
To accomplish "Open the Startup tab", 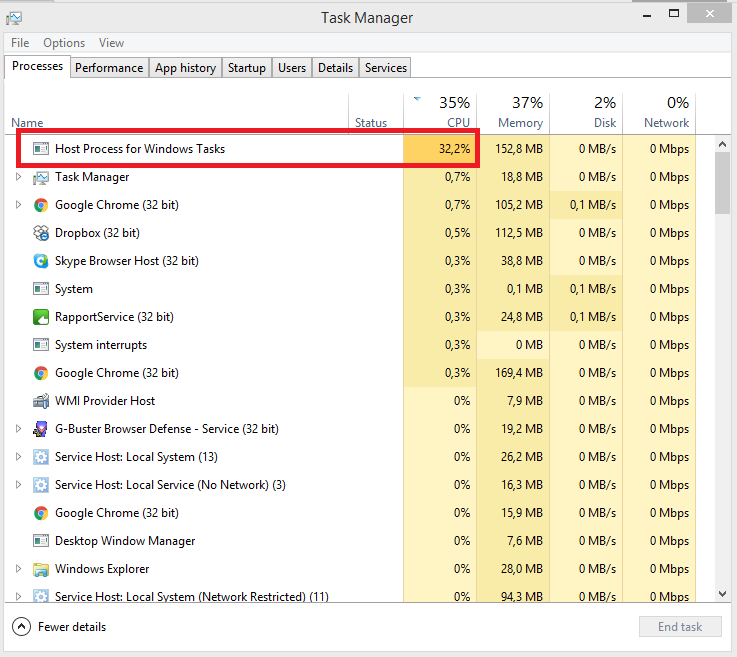I will pos(247,68).
